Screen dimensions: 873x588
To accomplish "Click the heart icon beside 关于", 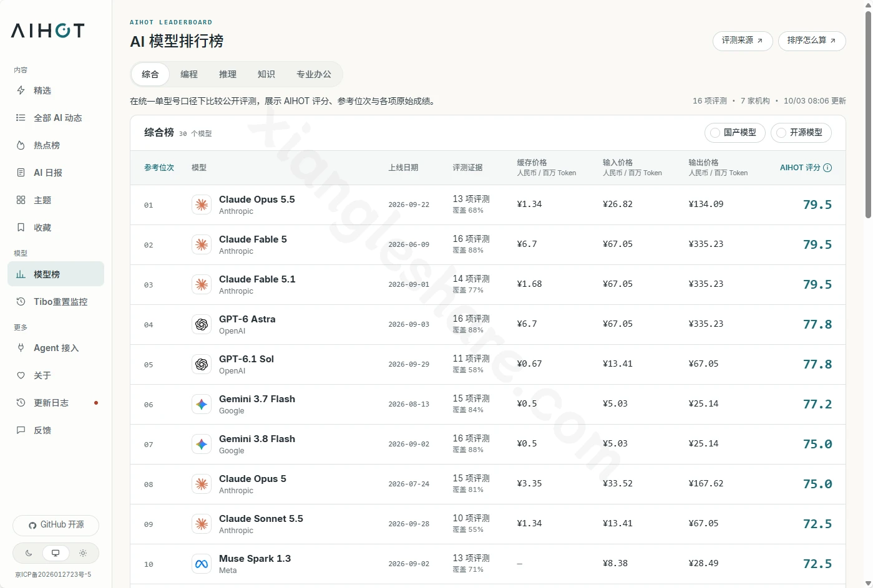I will click(21, 375).
